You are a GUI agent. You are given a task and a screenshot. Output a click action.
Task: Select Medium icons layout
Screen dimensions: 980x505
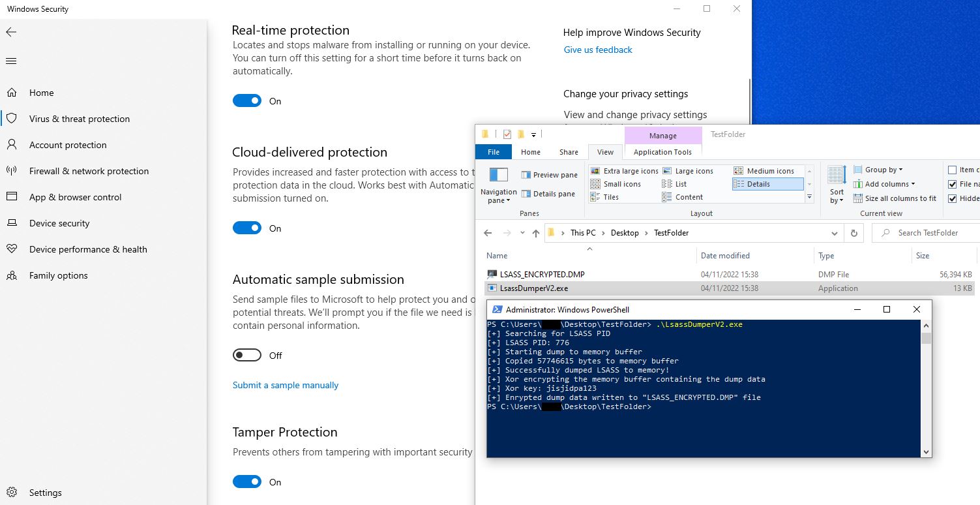764,171
